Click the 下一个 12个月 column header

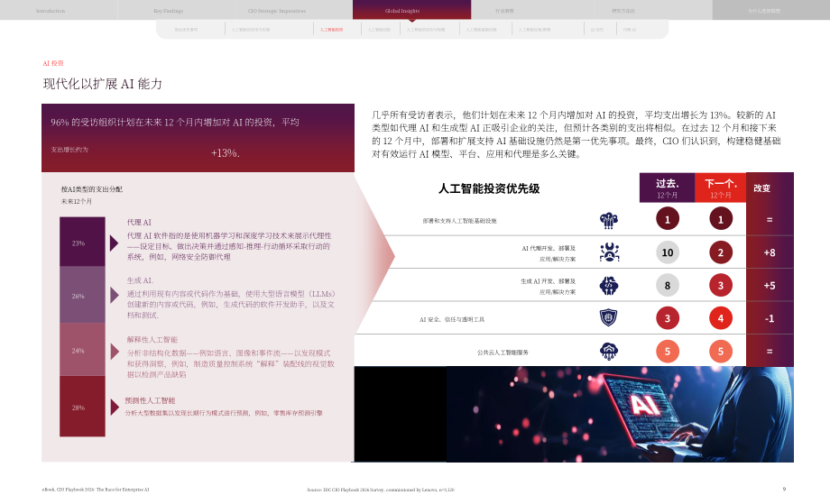pyautogui.click(x=721, y=188)
